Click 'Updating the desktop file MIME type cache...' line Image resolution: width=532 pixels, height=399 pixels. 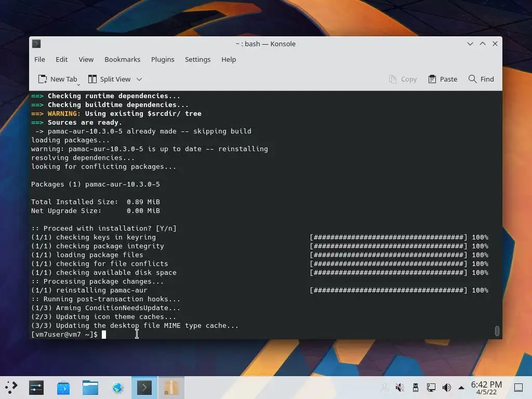click(135, 326)
